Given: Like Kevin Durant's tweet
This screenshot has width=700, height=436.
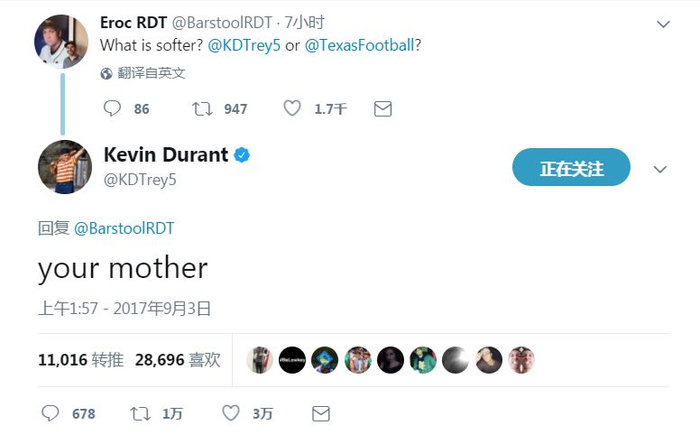Looking at the screenshot, I should 231,413.
